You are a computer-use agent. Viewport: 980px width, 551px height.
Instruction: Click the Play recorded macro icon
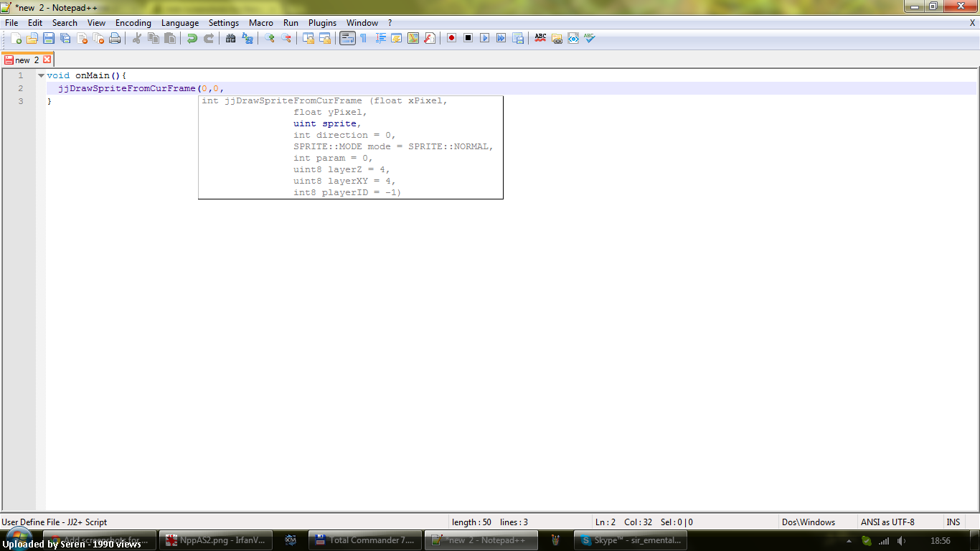484,38
